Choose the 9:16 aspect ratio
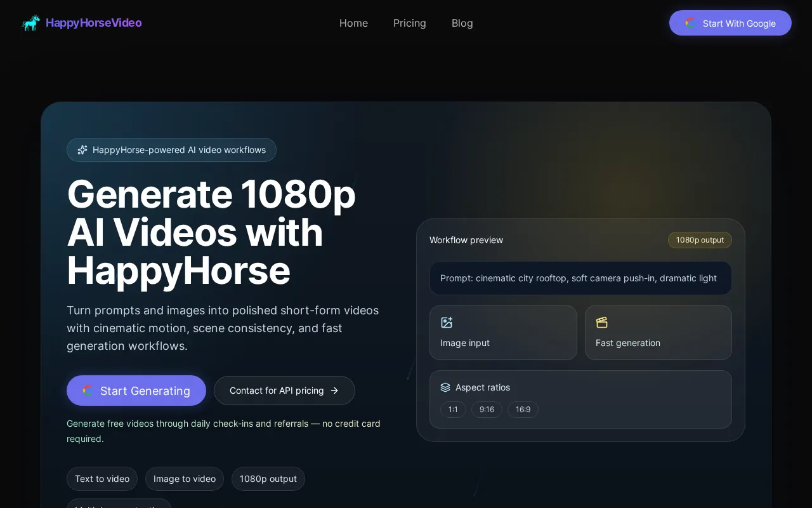This screenshot has height=508, width=812. tap(487, 410)
